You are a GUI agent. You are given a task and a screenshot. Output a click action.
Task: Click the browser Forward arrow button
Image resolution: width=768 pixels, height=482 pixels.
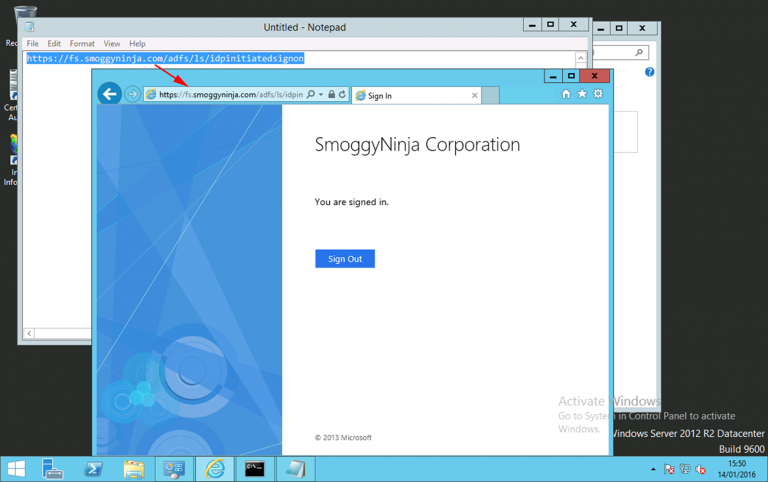pyautogui.click(x=133, y=95)
